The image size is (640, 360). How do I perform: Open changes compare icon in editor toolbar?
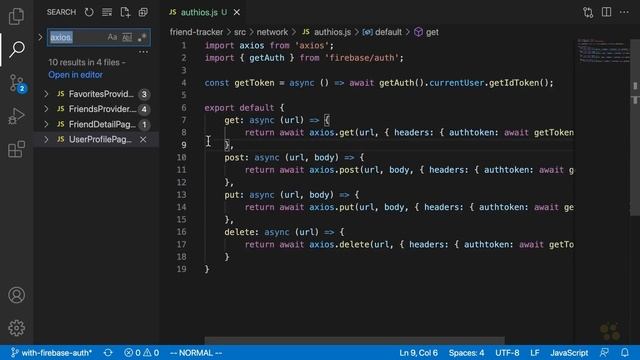[588, 12]
